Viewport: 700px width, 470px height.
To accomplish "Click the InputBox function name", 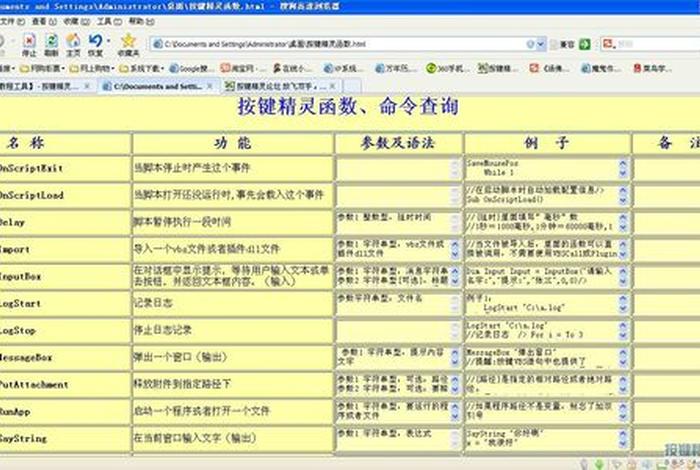I will (21, 276).
